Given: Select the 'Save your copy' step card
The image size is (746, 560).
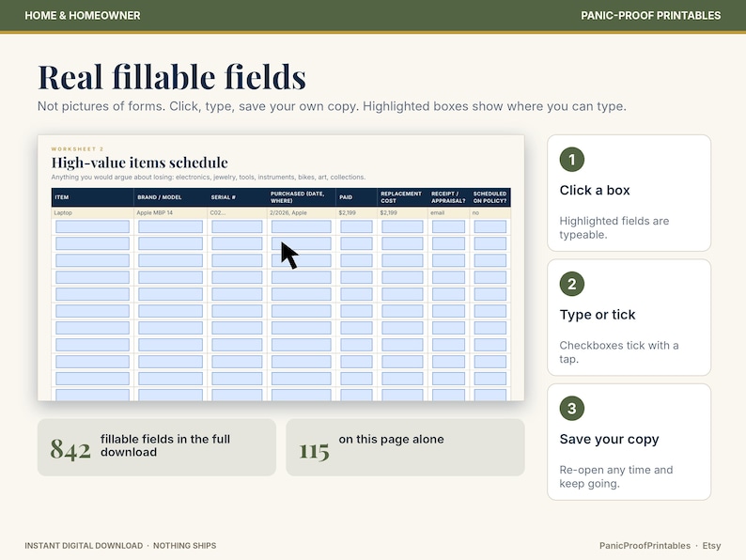Looking at the screenshot, I should pos(629,442).
